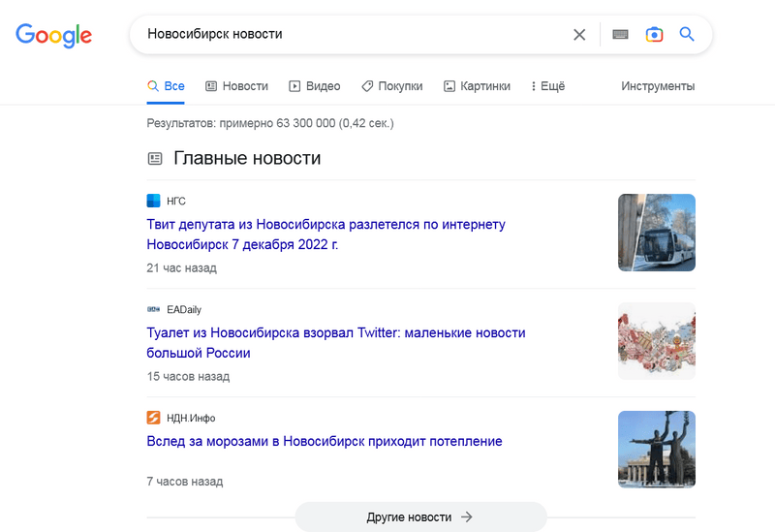Select the Картинки tab
775x532 pixels.
pos(477,86)
